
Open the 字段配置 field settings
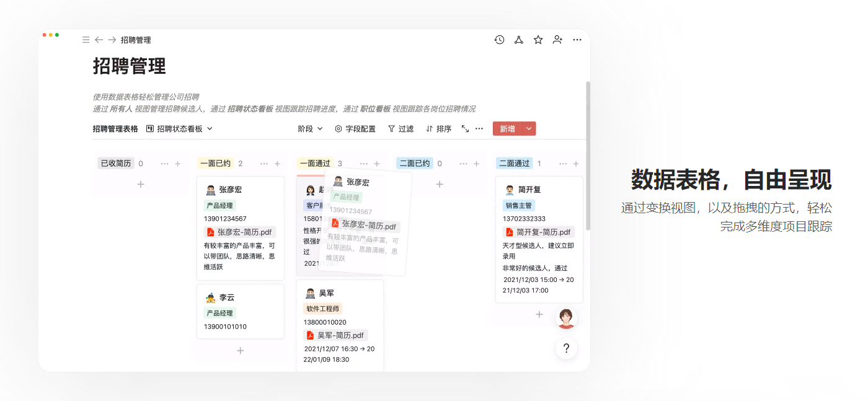(355, 129)
